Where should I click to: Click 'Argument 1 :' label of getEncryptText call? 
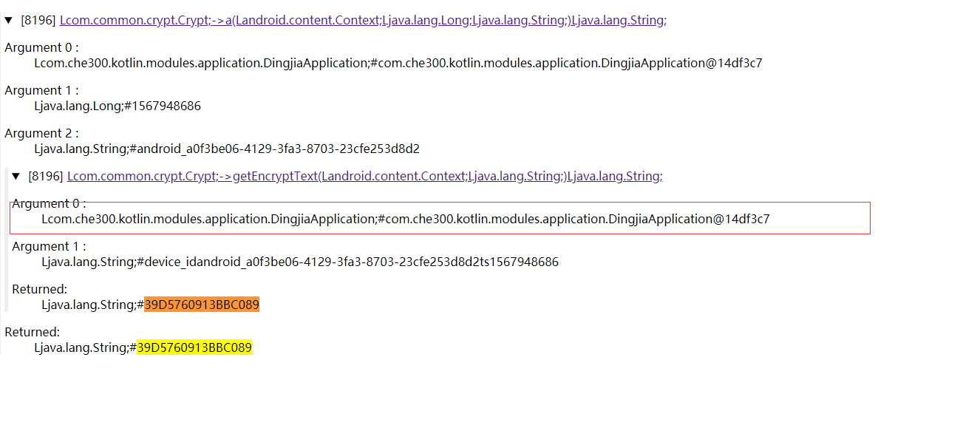(49, 247)
